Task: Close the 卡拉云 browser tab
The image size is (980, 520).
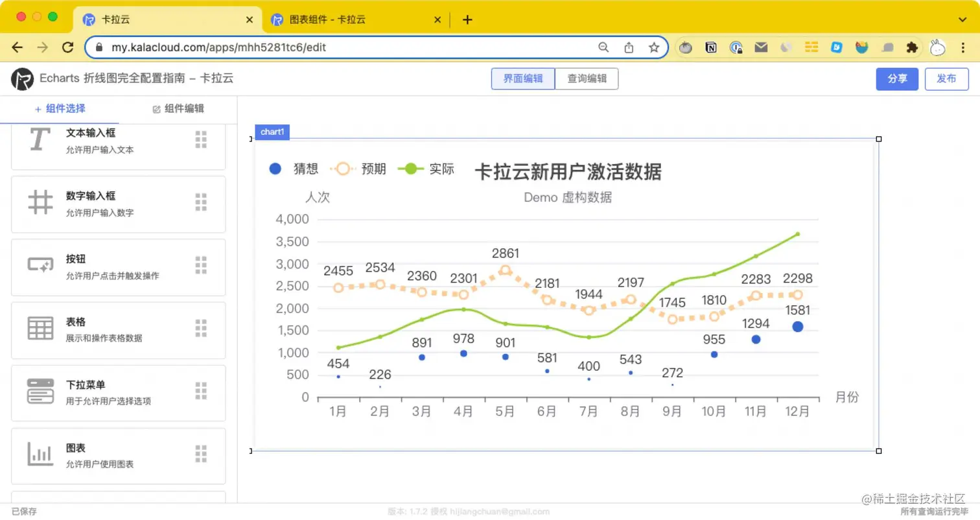Action: click(x=250, y=20)
